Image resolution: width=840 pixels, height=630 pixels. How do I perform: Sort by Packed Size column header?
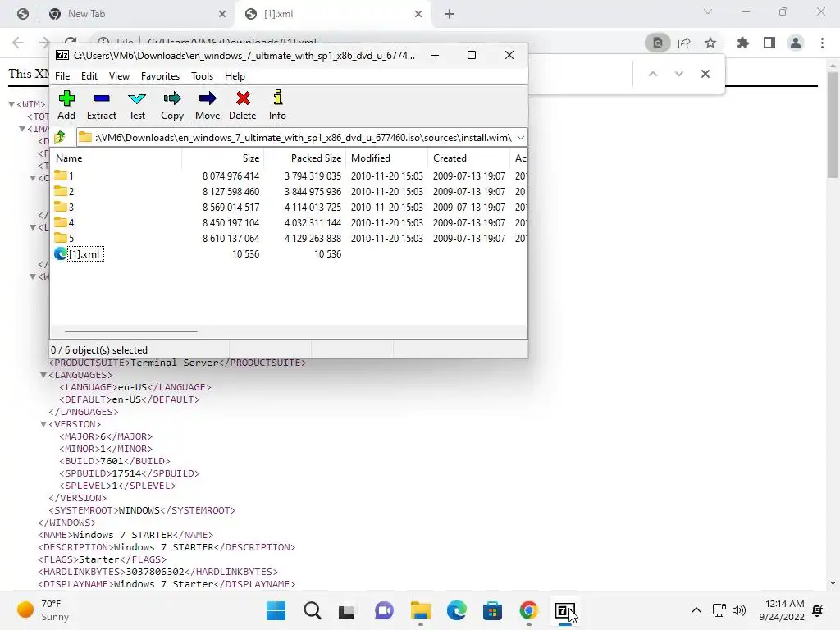[x=305, y=158]
